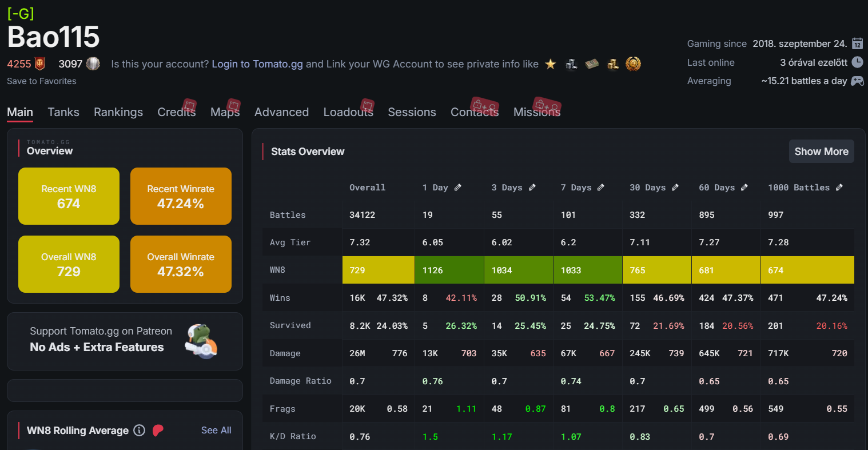
Task: Click the Damage Ratio row label
Action: pyautogui.click(x=300, y=381)
